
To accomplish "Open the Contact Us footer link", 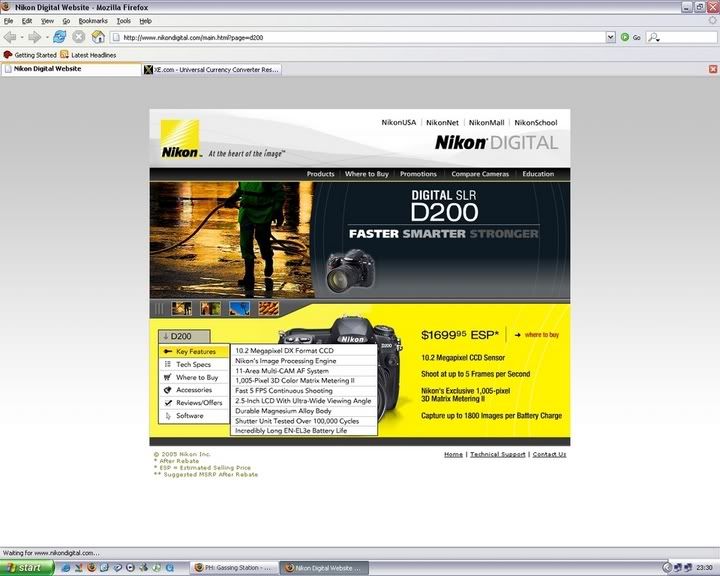I will pyautogui.click(x=549, y=454).
